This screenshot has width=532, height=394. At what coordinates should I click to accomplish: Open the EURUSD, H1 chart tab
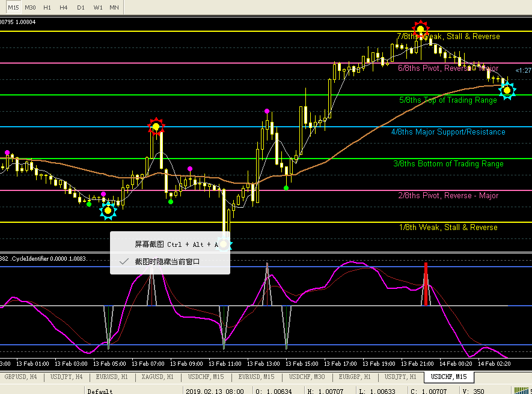112,377
